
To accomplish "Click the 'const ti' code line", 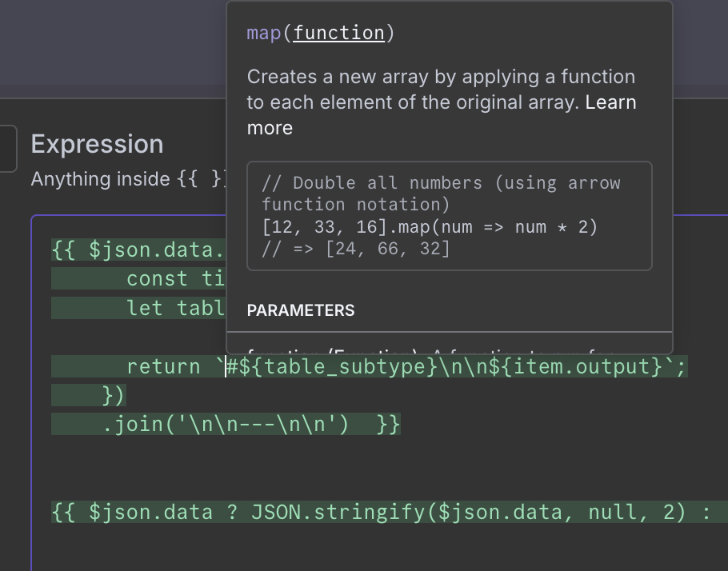I will (176, 279).
